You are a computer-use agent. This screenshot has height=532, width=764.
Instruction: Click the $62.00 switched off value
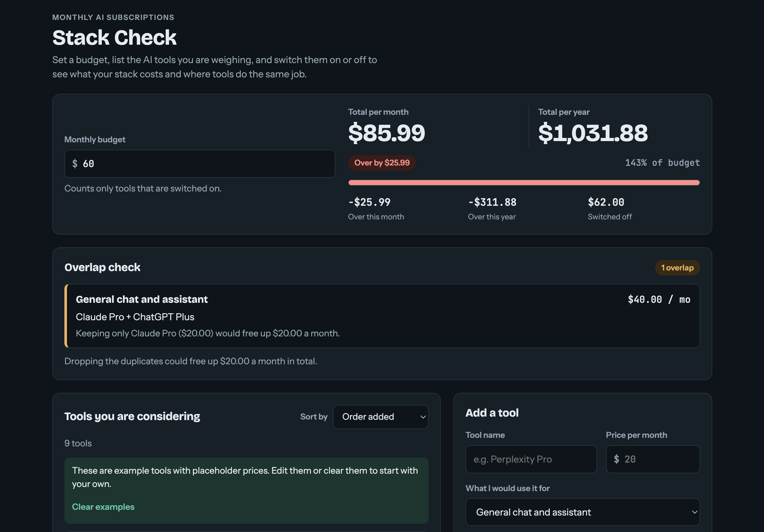606,202
